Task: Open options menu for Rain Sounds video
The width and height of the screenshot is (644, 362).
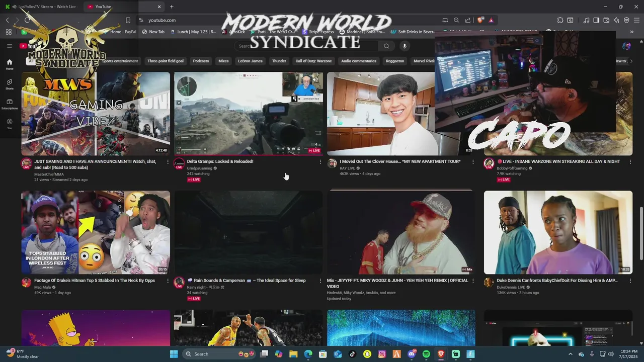Action: [320, 281]
